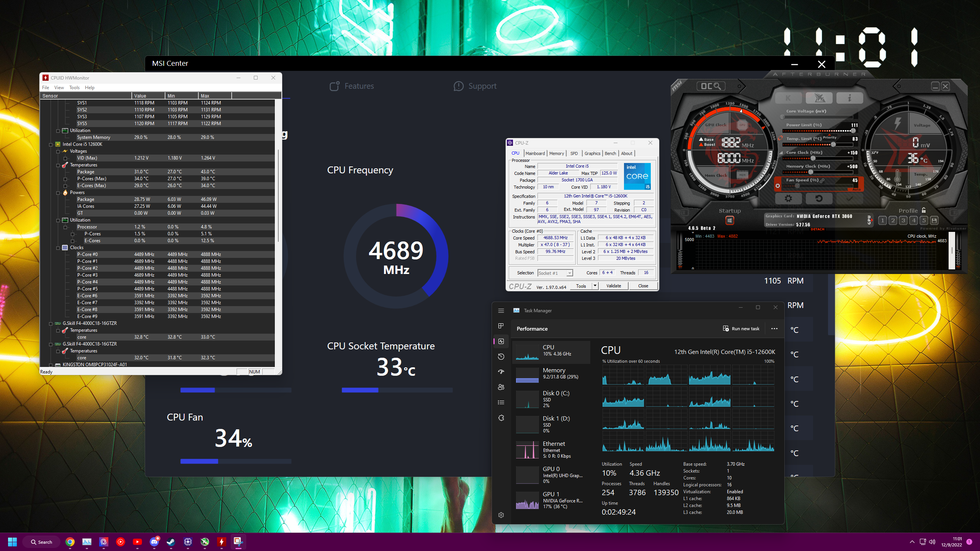Select Afterburner profile slot 3
The image size is (980, 551).
[x=903, y=220]
